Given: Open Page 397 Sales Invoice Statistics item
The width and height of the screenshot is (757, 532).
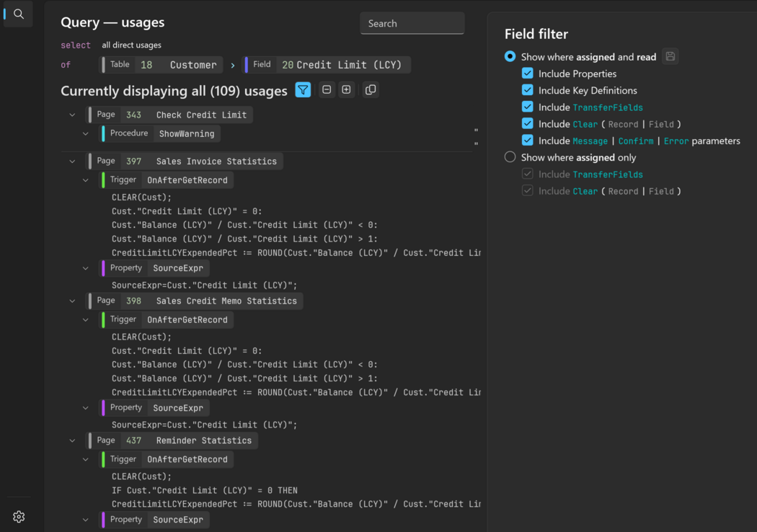Looking at the screenshot, I should pyautogui.click(x=185, y=161).
